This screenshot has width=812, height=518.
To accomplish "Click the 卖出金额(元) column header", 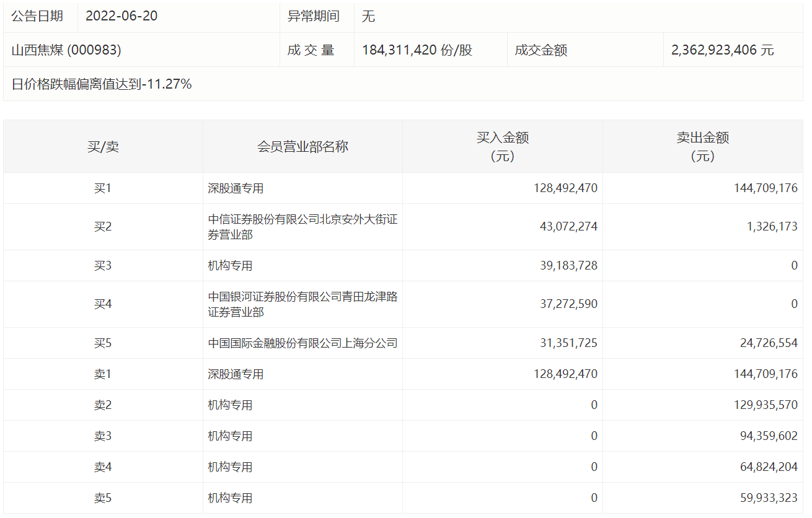I will (703, 147).
